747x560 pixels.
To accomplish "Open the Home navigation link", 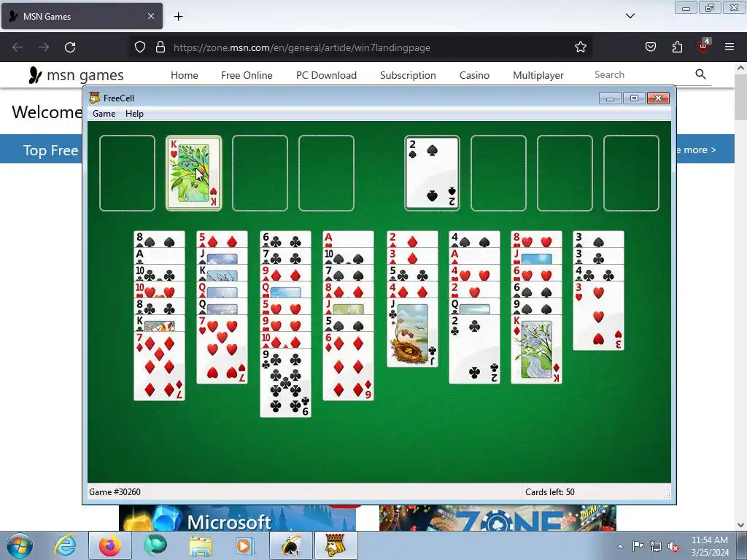I will 185,75.
